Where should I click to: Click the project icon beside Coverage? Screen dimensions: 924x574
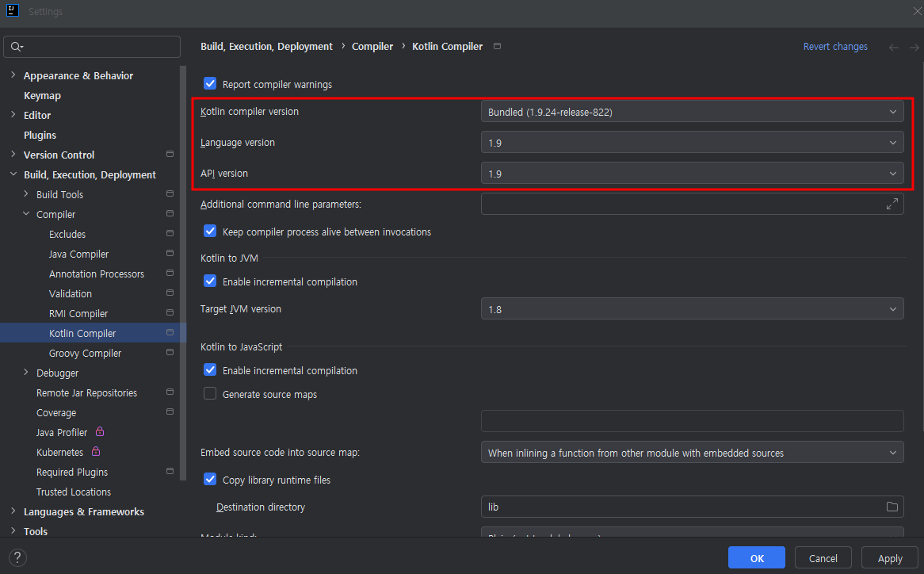click(x=170, y=411)
